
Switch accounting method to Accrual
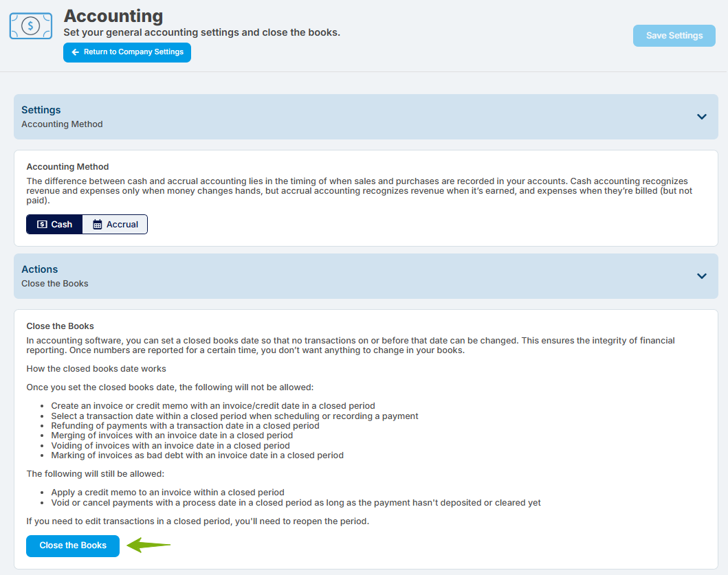click(x=115, y=225)
